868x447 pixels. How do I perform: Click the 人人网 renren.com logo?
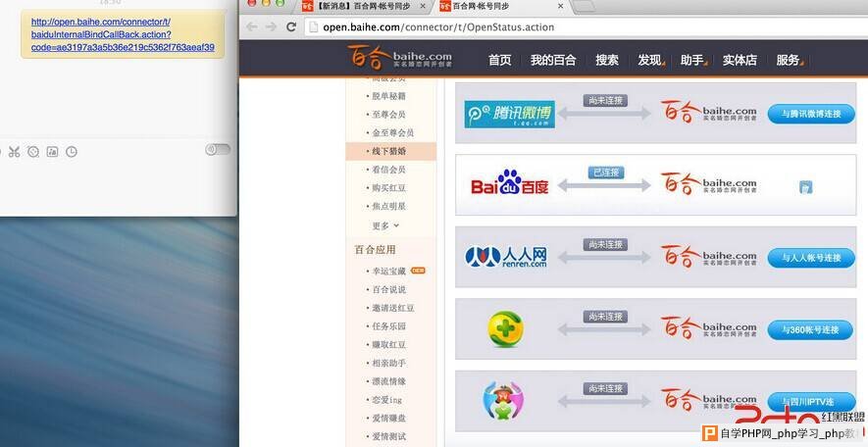pos(506,257)
